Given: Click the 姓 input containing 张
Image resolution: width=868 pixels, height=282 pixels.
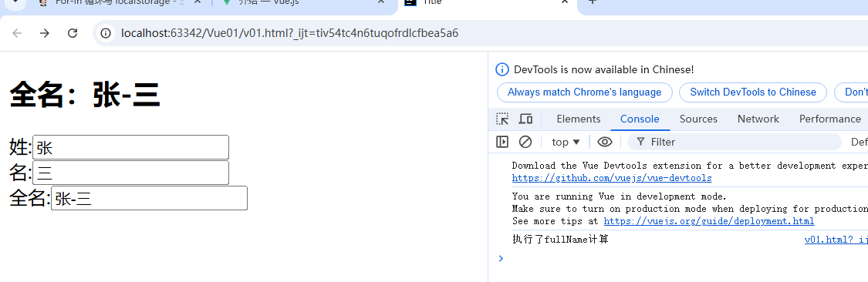Looking at the screenshot, I should pos(130,148).
